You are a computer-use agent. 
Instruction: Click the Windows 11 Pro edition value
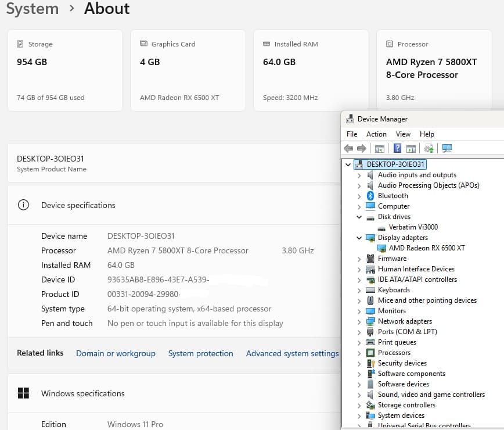point(135,424)
